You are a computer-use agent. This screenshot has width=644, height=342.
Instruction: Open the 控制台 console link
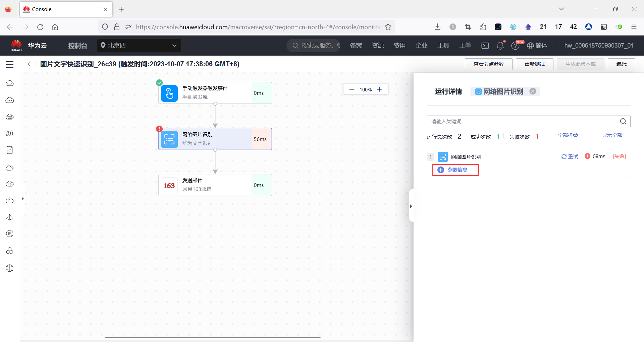point(77,46)
